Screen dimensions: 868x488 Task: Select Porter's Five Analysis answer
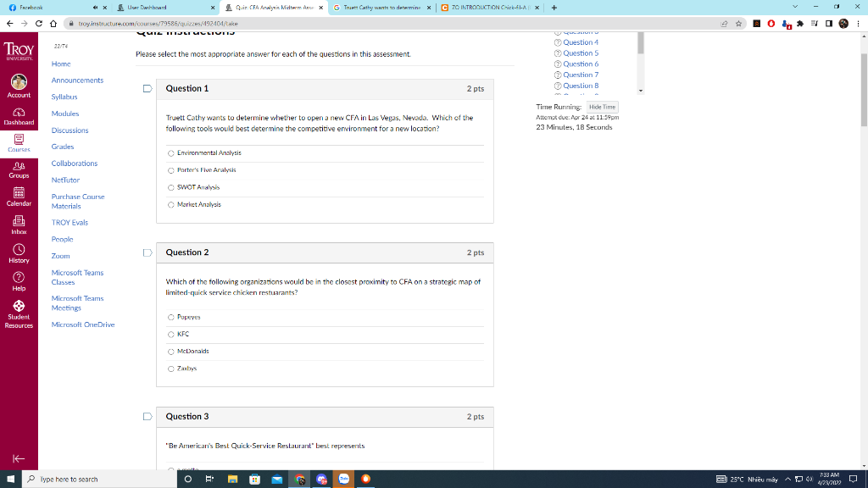pyautogui.click(x=171, y=170)
